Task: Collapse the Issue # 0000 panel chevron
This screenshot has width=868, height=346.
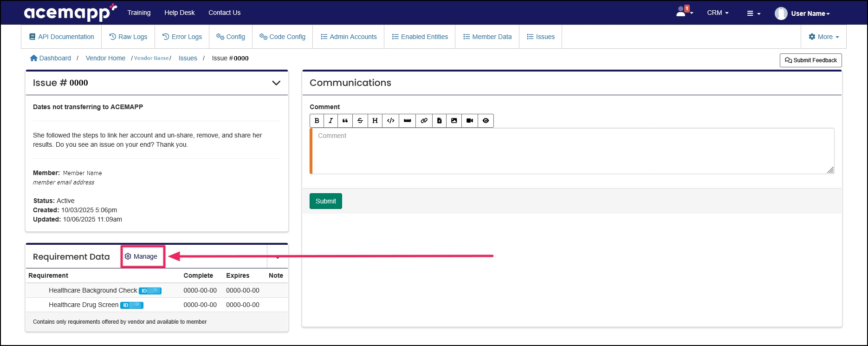Action: 276,83
